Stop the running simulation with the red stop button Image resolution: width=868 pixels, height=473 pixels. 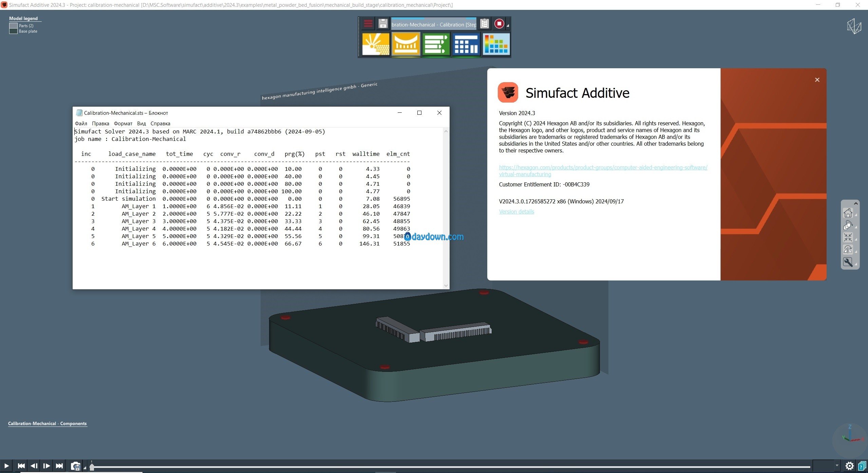(x=499, y=24)
